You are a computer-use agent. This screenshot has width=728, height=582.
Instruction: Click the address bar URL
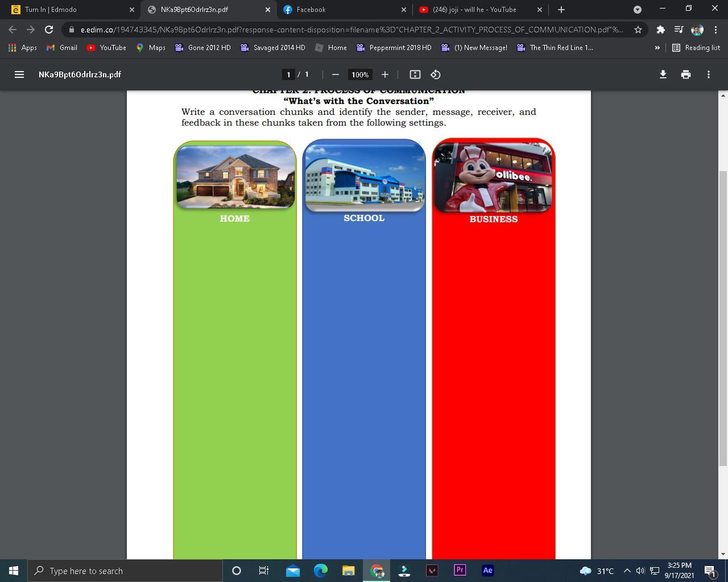[x=351, y=30]
